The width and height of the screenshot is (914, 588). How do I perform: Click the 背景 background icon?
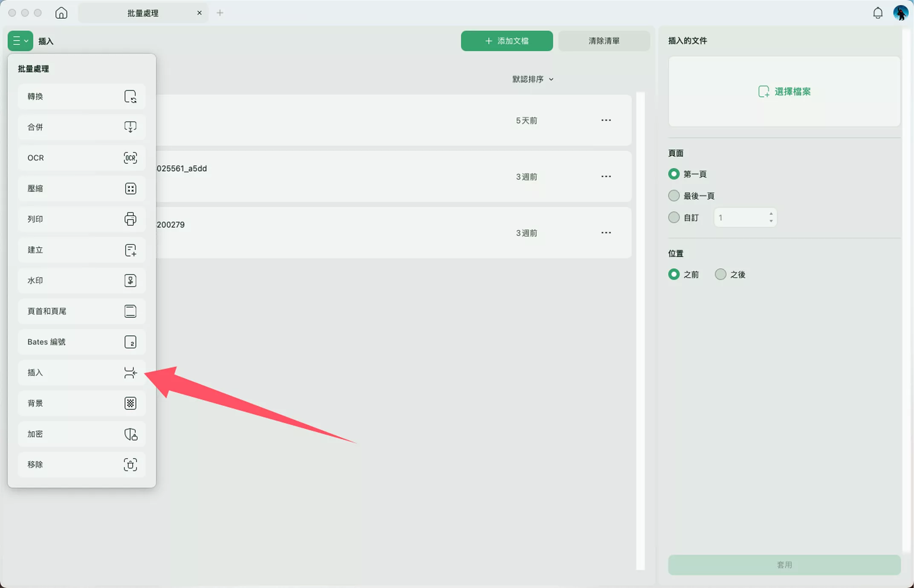point(130,403)
